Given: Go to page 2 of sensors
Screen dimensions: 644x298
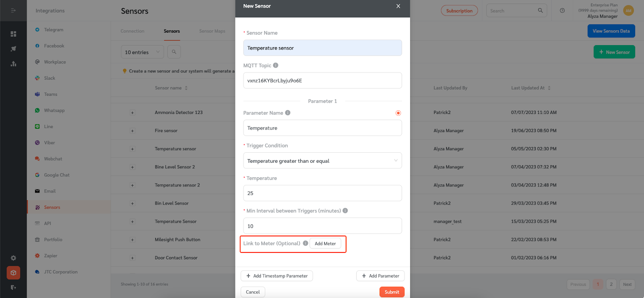Looking at the screenshot, I should pyautogui.click(x=611, y=284).
